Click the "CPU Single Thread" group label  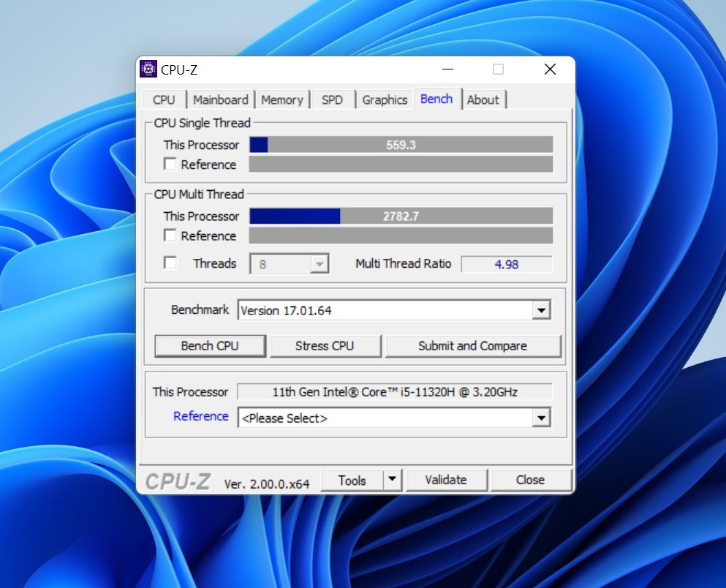pyautogui.click(x=202, y=123)
